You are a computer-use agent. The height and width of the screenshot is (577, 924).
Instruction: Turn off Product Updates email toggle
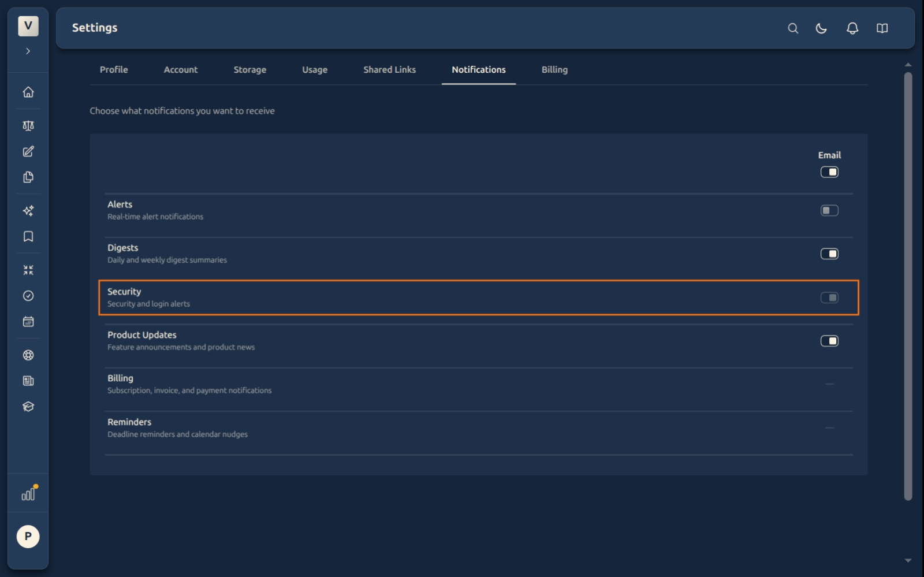[829, 341]
